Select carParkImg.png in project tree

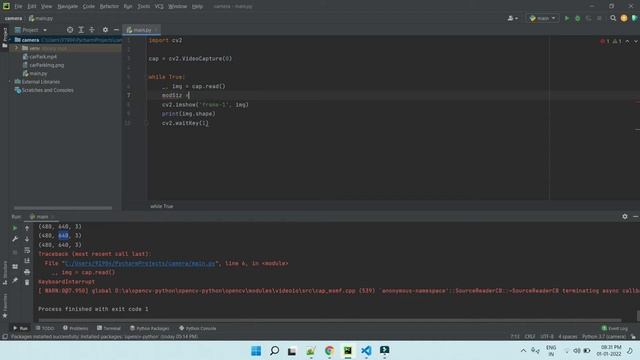(x=43, y=65)
